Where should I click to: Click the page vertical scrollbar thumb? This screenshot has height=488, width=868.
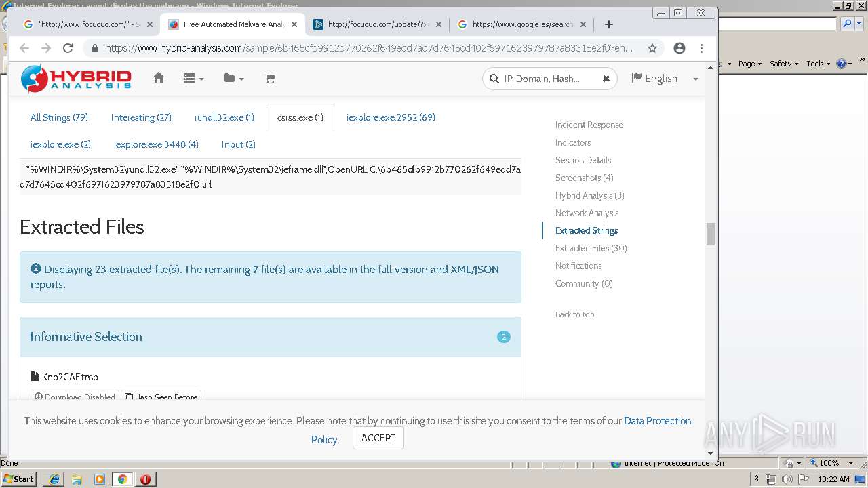tap(711, 234)
